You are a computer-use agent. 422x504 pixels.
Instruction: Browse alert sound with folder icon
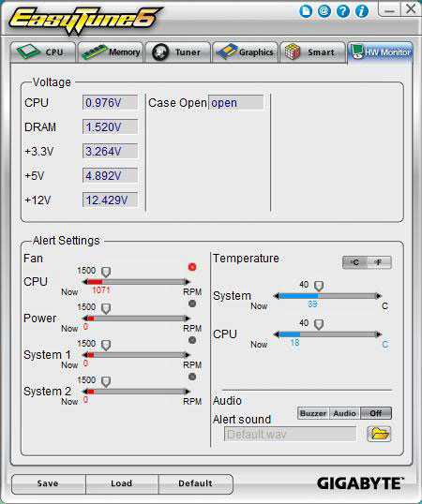379,434
